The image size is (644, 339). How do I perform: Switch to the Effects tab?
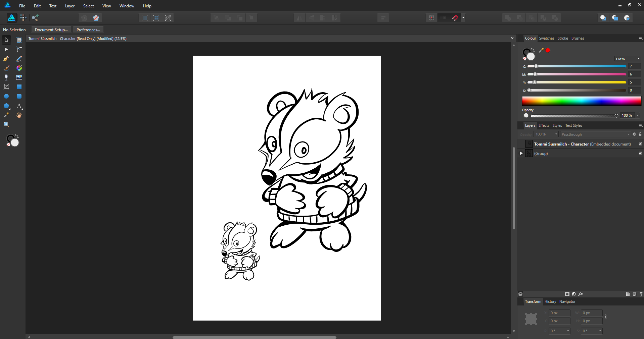pyautogui.click(x=544, y=125)
